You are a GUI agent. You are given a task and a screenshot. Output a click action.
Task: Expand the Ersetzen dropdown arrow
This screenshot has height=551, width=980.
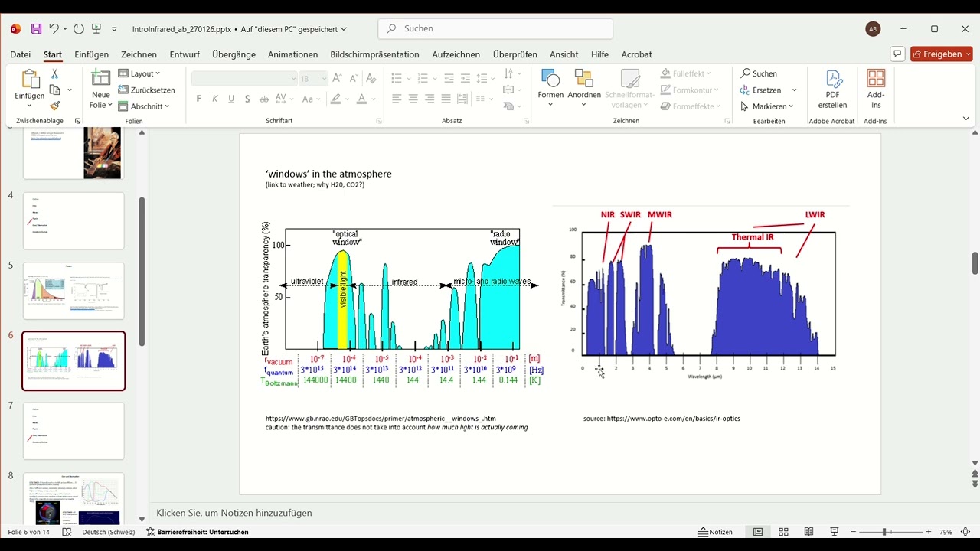(794, 90)
